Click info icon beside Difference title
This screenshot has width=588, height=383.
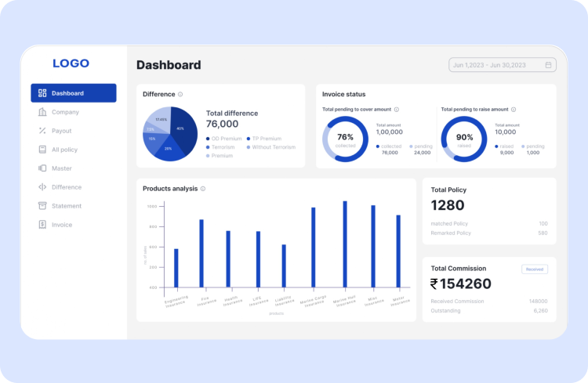(180, 94)
